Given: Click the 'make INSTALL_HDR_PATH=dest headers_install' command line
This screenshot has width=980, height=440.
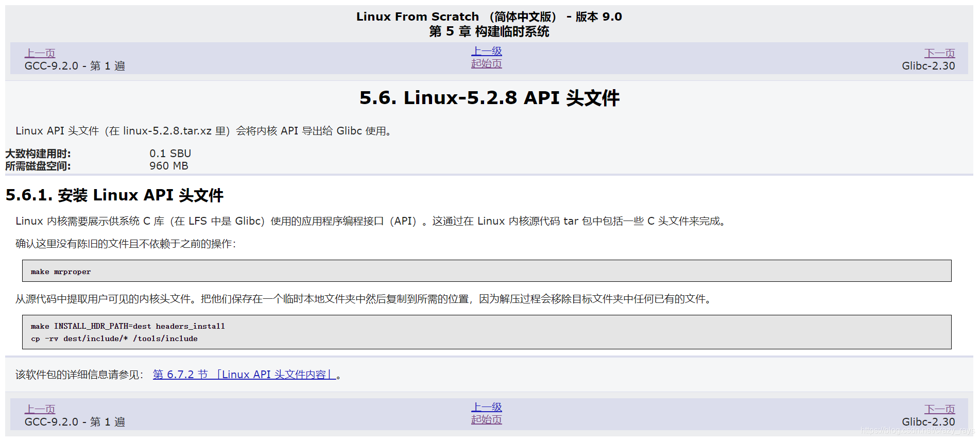Looking at the screenshot, I should [x=128, y=326].
